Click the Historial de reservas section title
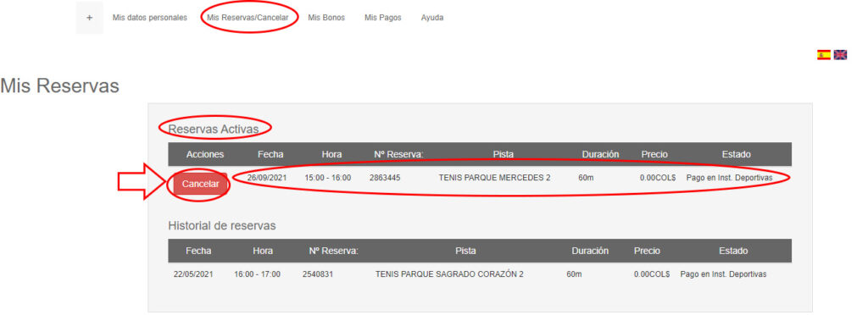Image resolution: width=868 pixels, height=315 pixels. coord(221,225)
